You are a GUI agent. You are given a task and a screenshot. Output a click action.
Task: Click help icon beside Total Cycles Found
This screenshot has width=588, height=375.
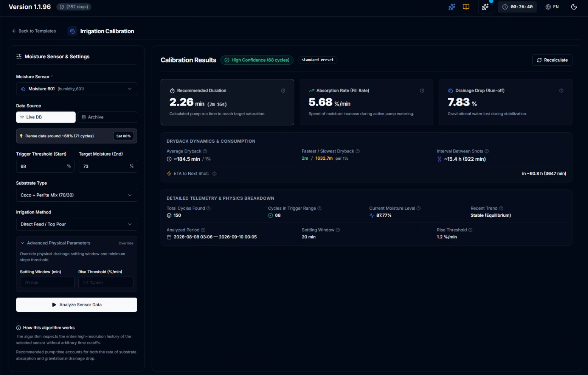[208, 209]
